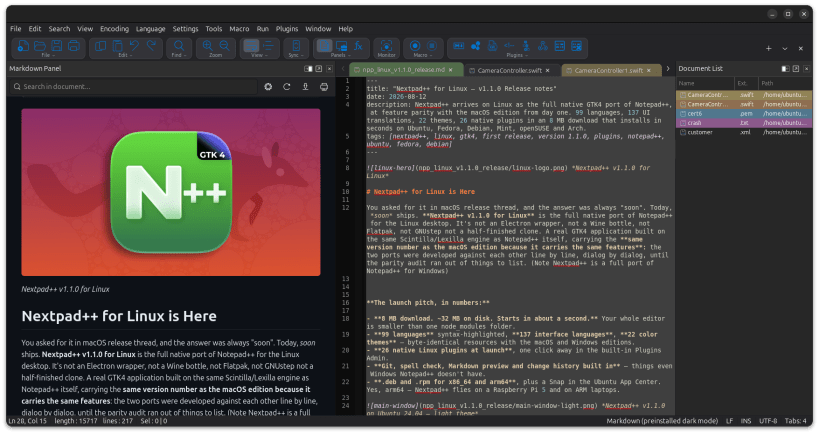This screenshot has height=434, width=819.
Task: Expand the View toolbar group dropdown
Action: point(260,55)
